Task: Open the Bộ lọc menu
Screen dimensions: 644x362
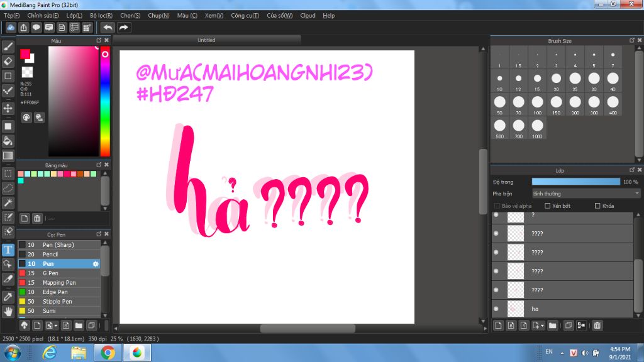Action: [x=101, y=16]
